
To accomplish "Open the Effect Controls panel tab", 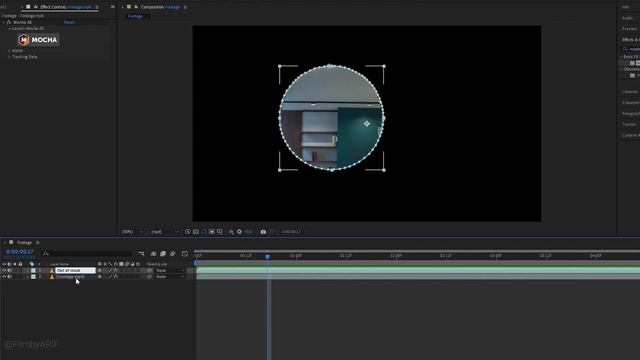I will point(65,7).
